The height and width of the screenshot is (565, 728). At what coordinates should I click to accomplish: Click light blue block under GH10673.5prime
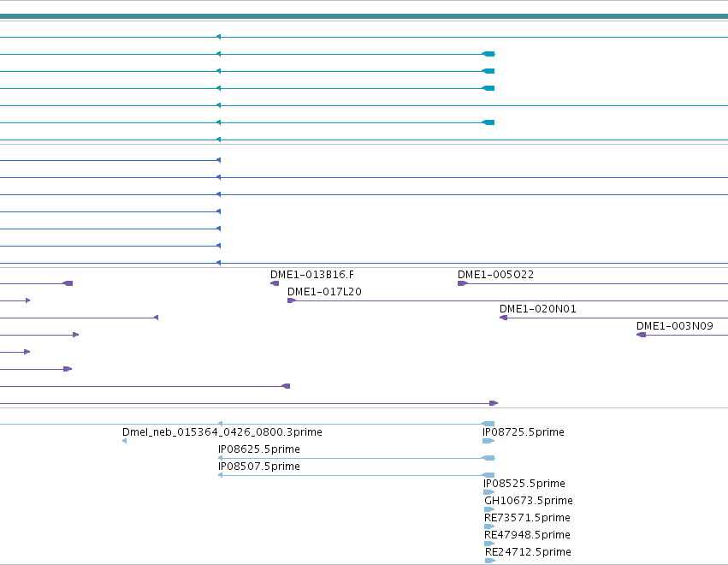489,509
